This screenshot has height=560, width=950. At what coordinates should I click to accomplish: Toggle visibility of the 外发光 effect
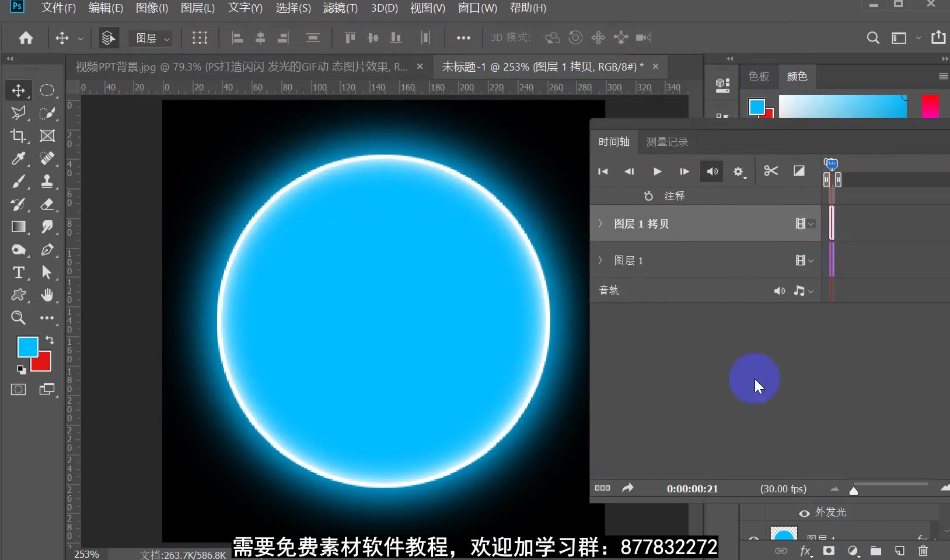[804, 513]
